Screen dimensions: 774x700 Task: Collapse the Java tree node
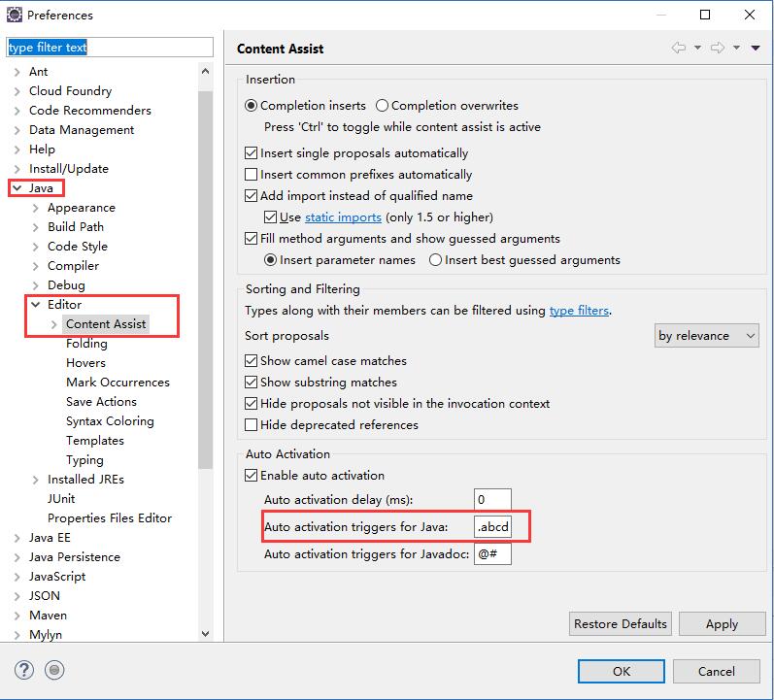tap(17, 188)
